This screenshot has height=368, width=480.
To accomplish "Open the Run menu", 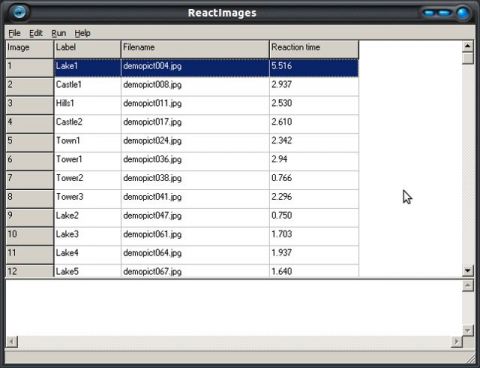I will pyautogui.click(x=59, y=33).
